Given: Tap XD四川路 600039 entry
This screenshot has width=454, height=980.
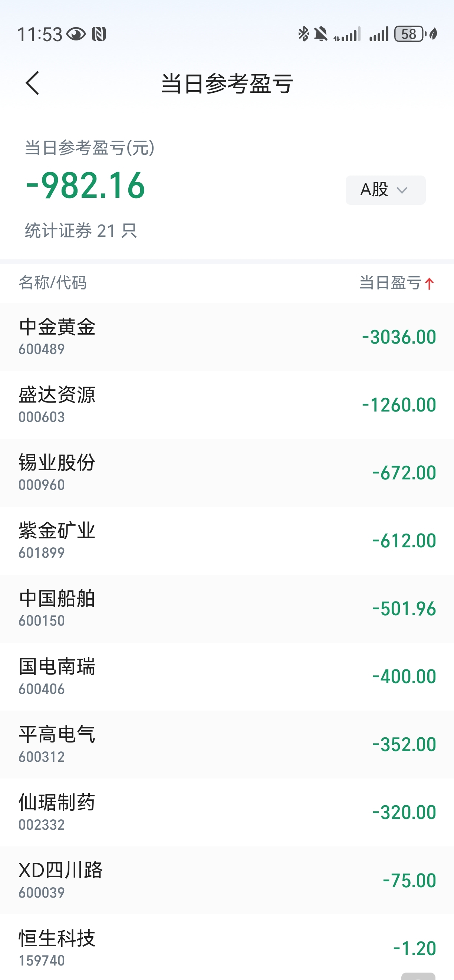Looking at the screenshot, I should click(227, 880).
